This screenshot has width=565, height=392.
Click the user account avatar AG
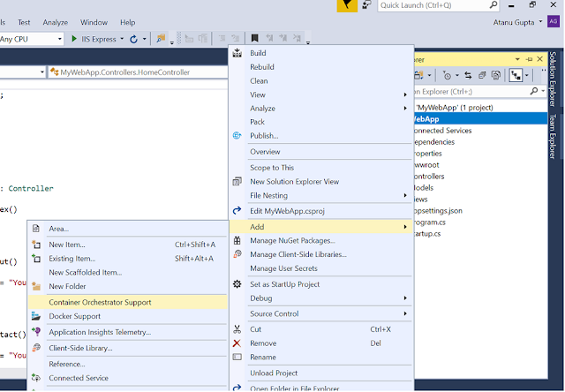click(x=554, y=21)
